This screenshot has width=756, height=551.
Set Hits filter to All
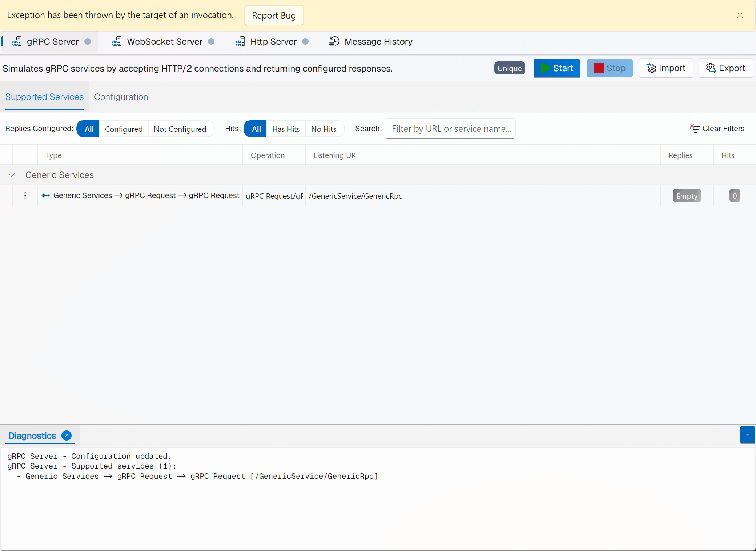pos(256,129)
